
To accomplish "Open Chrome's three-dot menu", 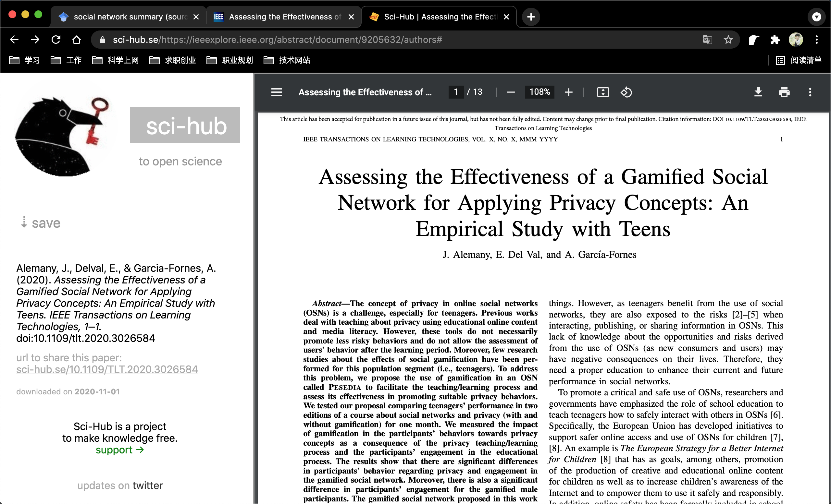I will coord(816,40).
